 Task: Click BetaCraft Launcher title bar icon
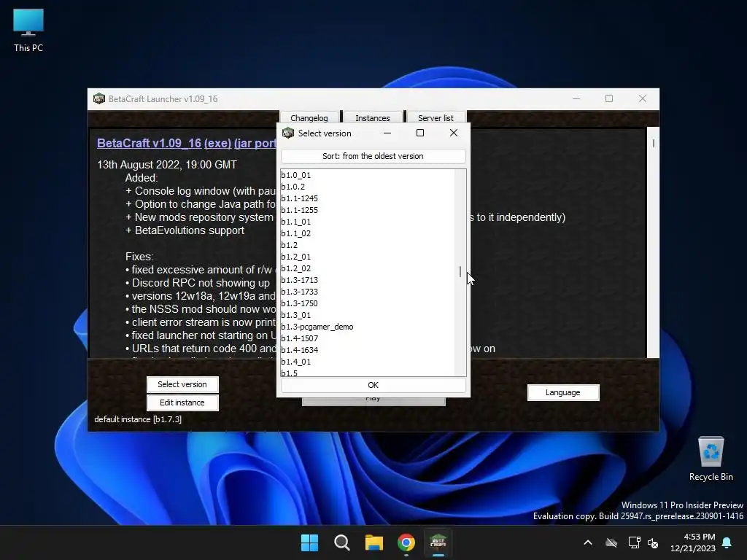click(99, 98)
